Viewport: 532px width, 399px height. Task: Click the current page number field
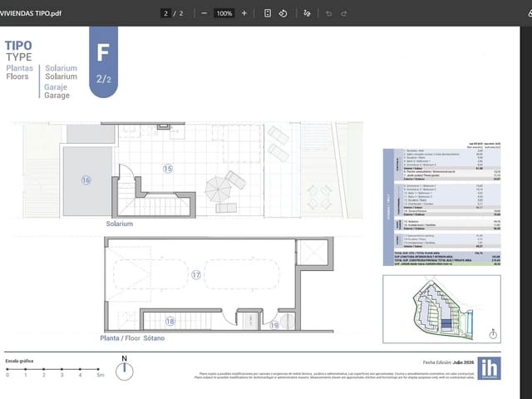pyautogui.click(x=165, y=13)
